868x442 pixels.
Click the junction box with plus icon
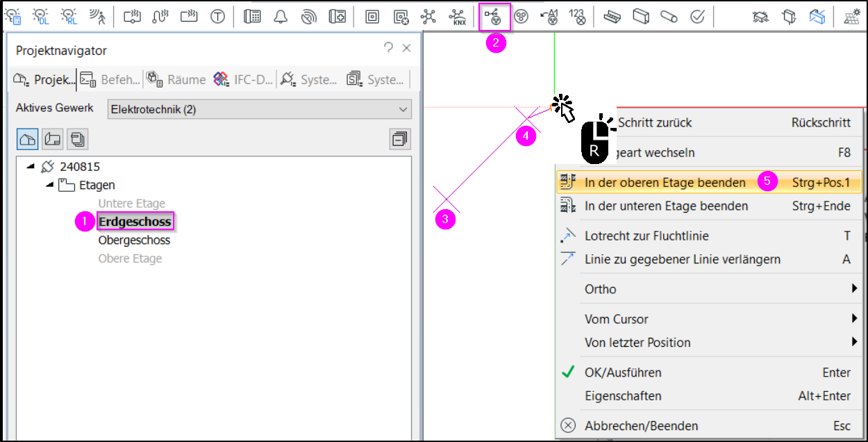(x=401, y=17)
